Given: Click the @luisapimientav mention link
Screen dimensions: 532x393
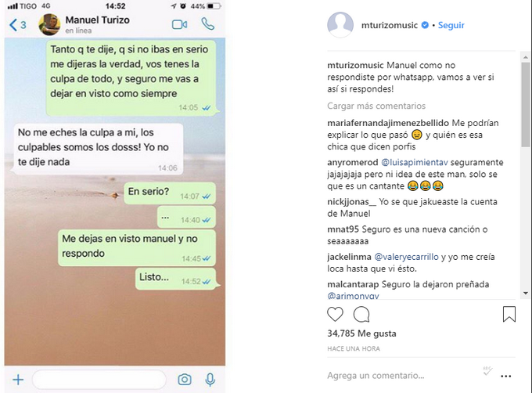Looking at the screenshot, I should (x=415, y=162).
